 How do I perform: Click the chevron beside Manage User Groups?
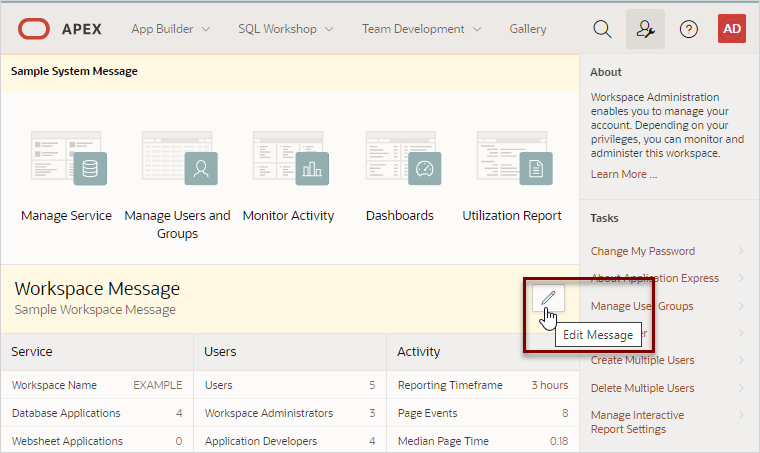coord(741,306)
